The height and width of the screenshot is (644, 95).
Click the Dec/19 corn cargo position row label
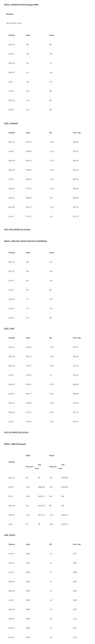11,271
